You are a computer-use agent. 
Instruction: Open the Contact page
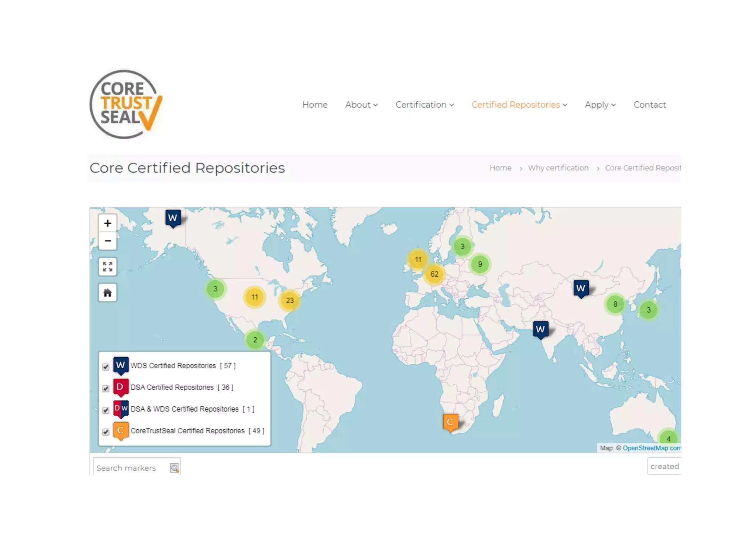click(649, 105)
